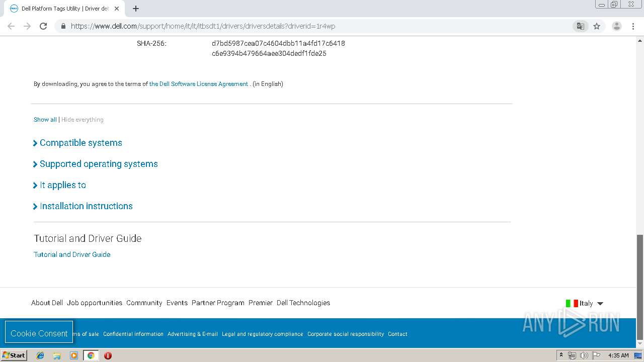
Task: Open Community footer link
Action: pos(144,303)
